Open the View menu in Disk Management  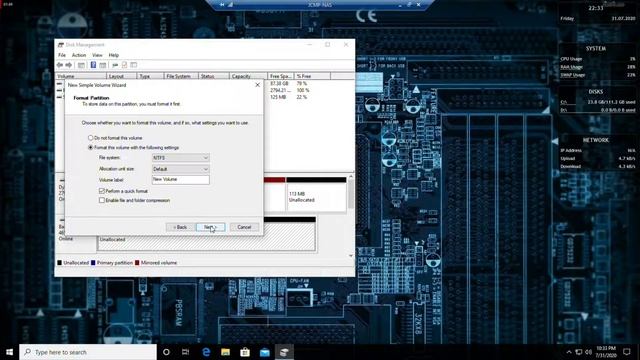(x=97, y=55)
